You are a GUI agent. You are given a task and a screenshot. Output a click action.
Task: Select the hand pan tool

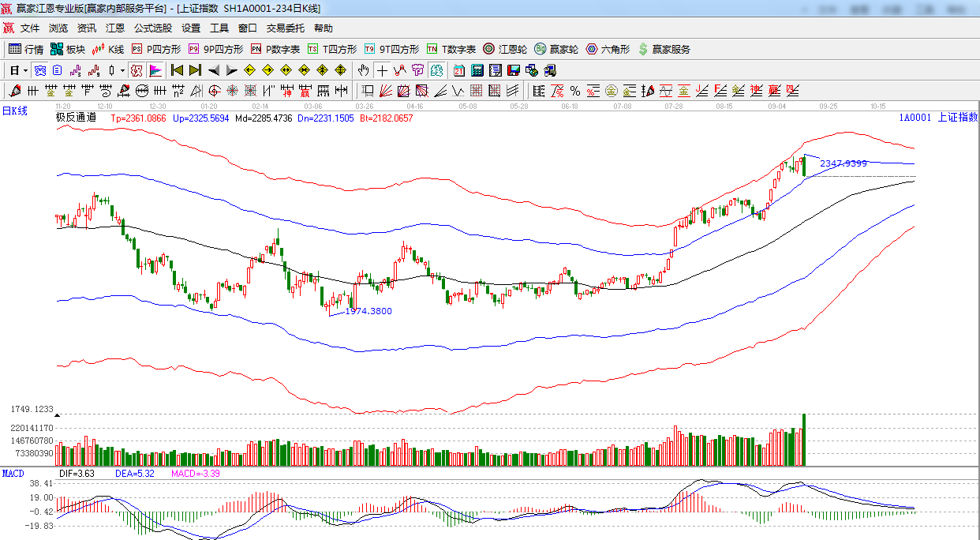coord(363,70)
